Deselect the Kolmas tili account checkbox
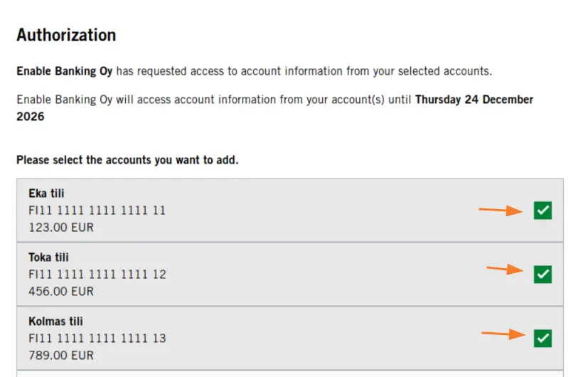Screen dimensions: 588x377 542,339
